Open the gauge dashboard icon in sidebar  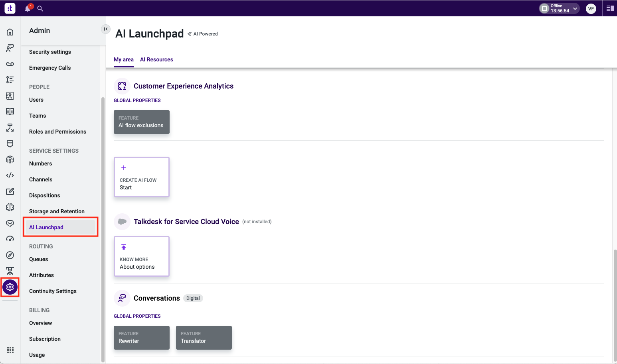click(10, 239)
